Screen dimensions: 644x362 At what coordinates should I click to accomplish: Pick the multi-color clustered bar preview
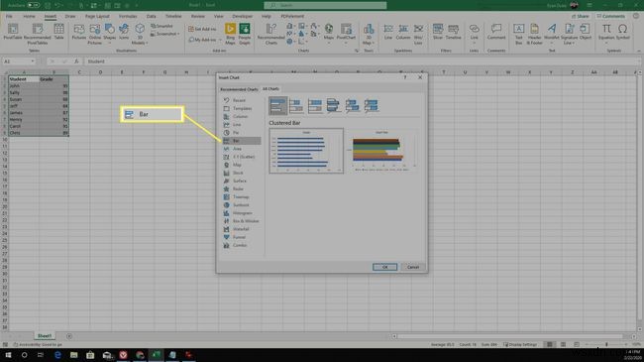(x=381, y=151)
